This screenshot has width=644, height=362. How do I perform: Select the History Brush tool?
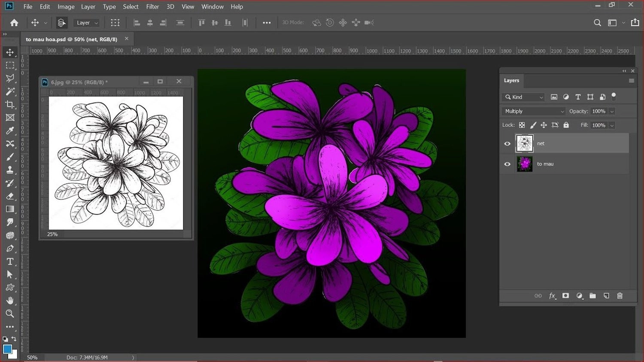tap(10, 183)
